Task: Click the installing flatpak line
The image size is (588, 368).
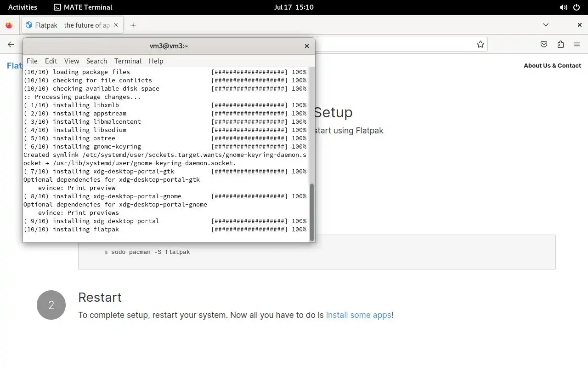Action: pyautogui.click(x=165, y=229)
